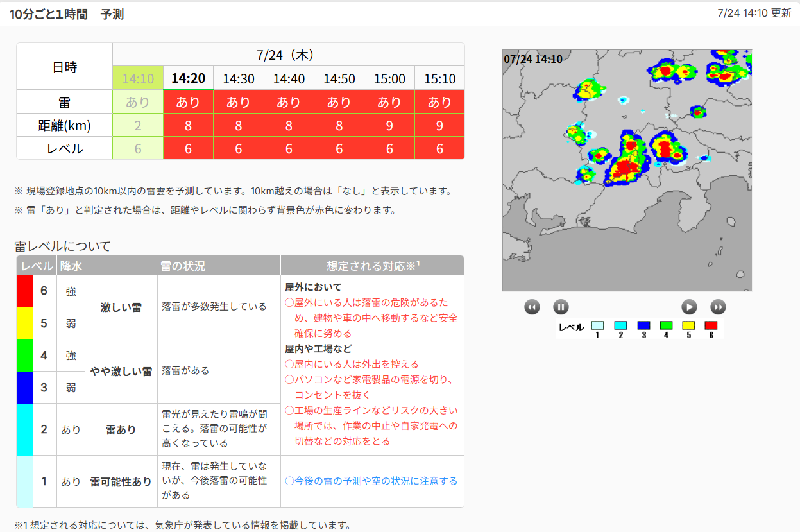Pause the radar map animation
Viewport: 800px width, 532px height.
561,307
